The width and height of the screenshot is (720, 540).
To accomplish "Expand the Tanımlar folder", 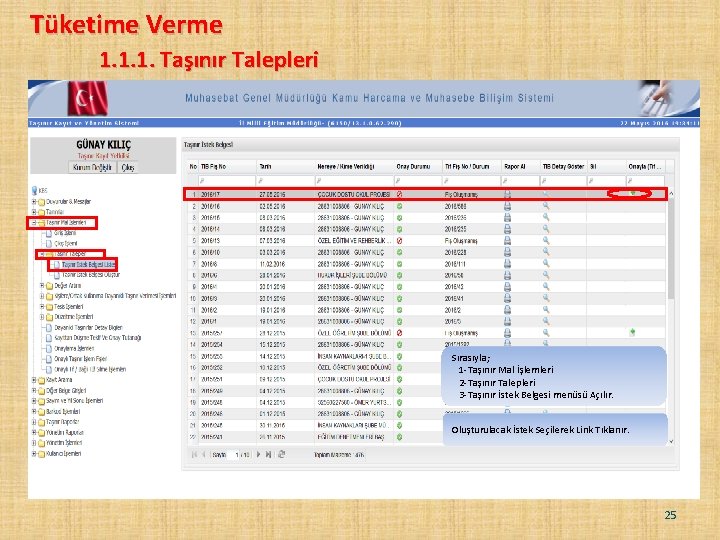I will pyautogui.click(x=34, y=212).
